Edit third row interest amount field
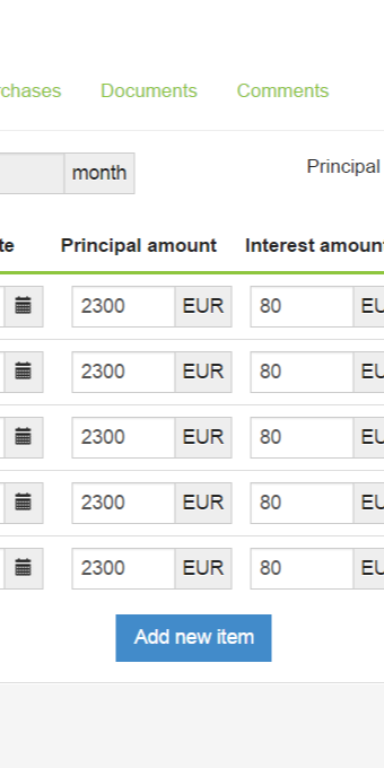Image resolution: width=384 pixels, height=768 pixels. click(x=302, y=437)
